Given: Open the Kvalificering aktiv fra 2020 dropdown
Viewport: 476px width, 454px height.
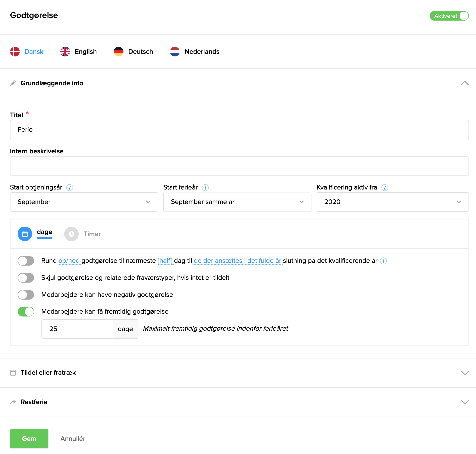Looking at the screenshot, I should 392,202.
